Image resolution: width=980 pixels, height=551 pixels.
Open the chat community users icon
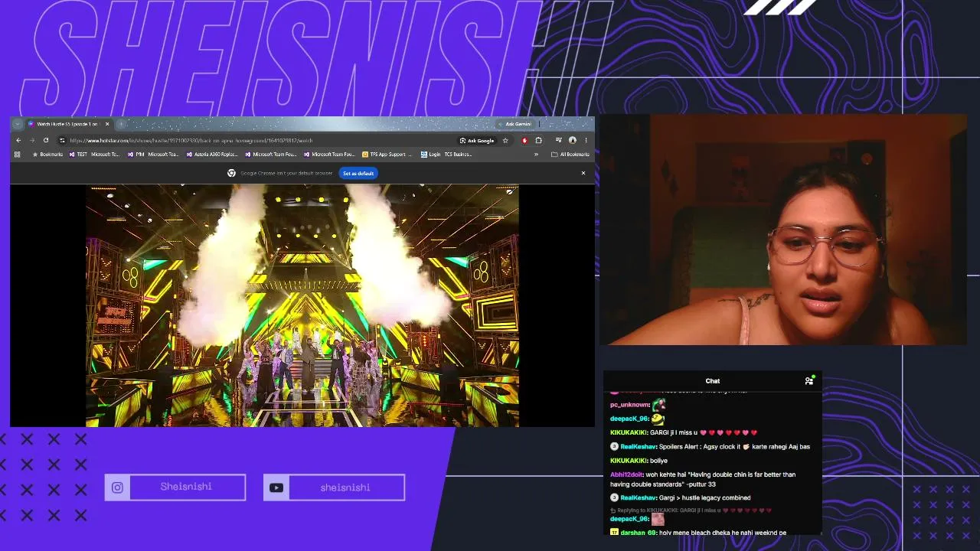[809, 380]
